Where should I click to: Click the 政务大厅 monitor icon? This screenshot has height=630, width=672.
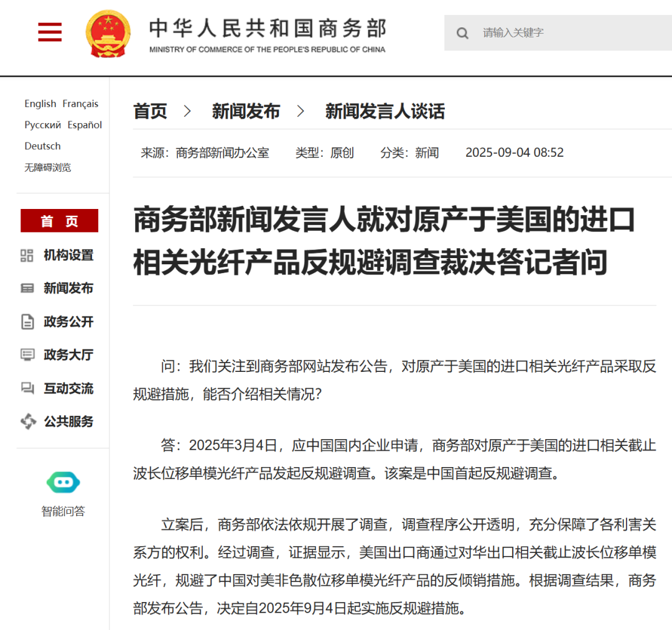[x=27, y=355]
